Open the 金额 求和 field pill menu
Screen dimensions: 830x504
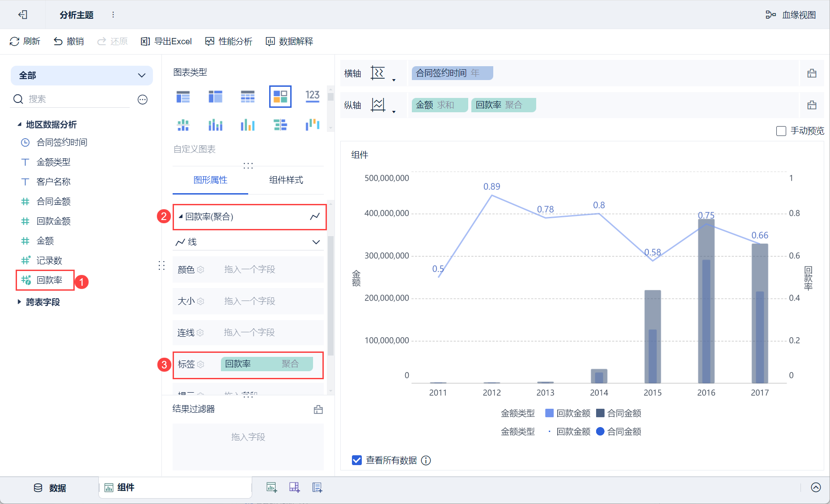440,105
